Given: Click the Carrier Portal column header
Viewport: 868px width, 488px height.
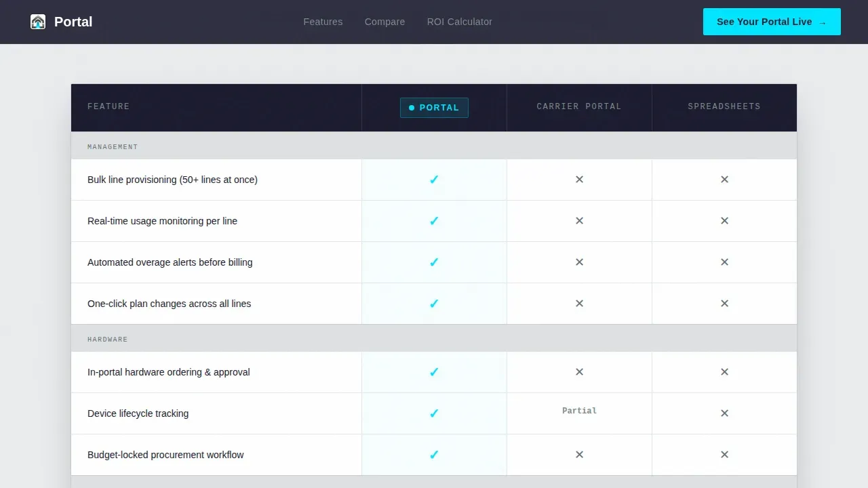Looking at the screenshot, I should point(579,106).
